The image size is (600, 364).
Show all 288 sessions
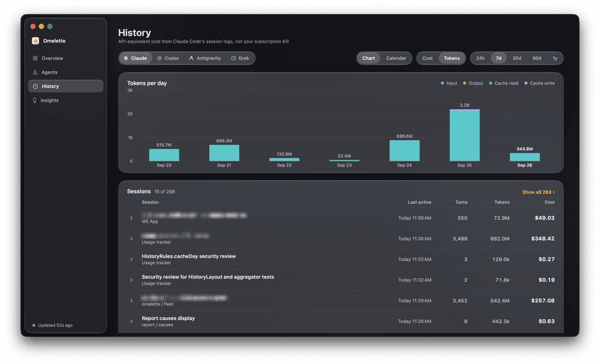(538, 192)
